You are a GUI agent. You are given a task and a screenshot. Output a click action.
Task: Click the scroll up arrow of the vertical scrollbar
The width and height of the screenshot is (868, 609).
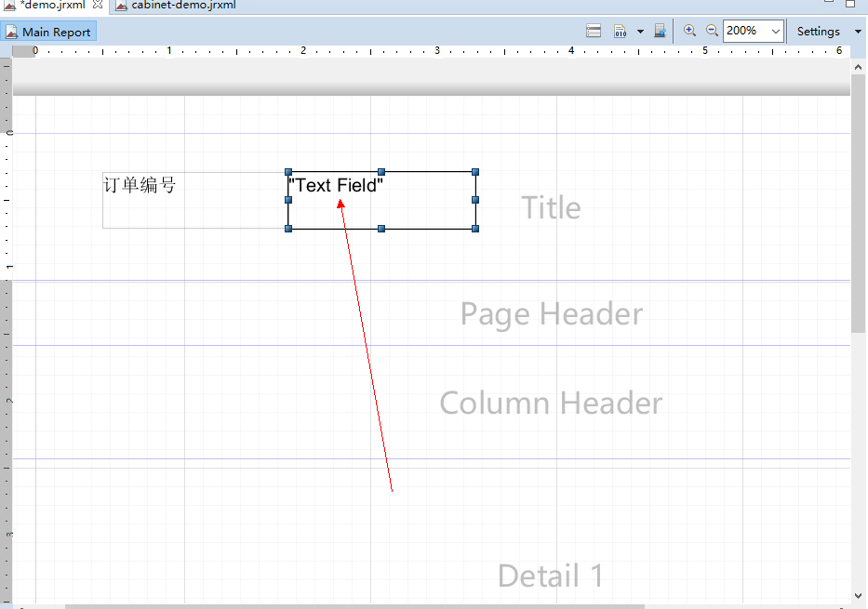click(858, 67)
